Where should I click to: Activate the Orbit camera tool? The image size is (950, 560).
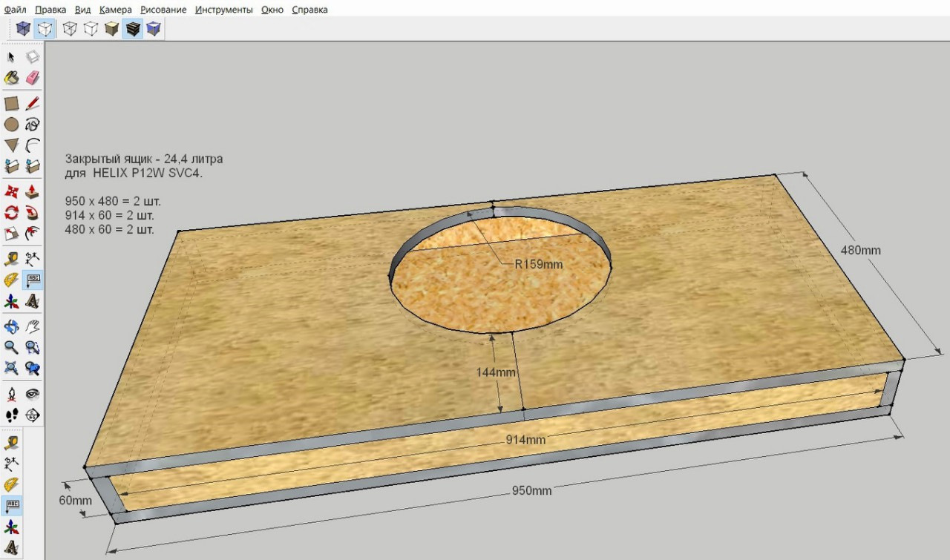[12, 326]
